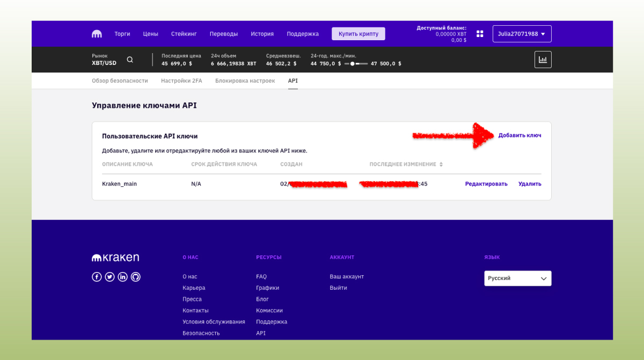
Task: Open the История menu item
Action: tap(262, 33)
